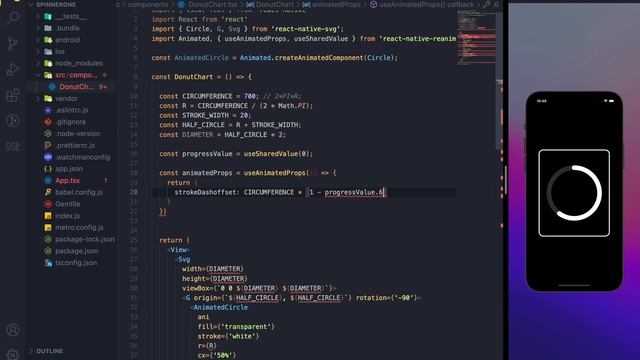Image resolution: width=640 pixels, height=360 pixels.
Task: Collapse the src/components folder
Action: pos(38,75)
